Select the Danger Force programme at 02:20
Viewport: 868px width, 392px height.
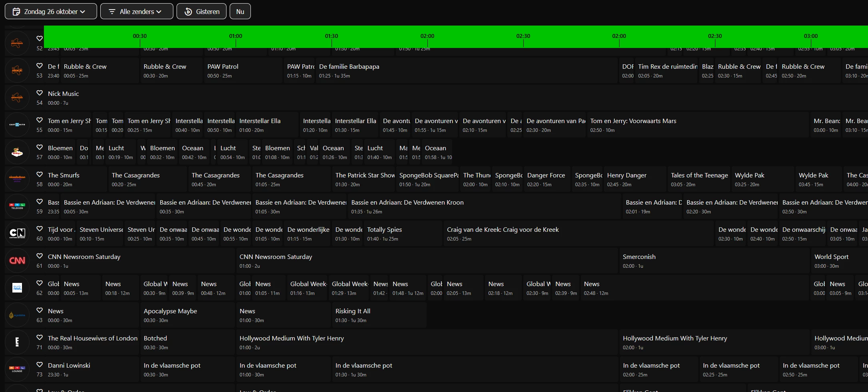pos(547,179)
